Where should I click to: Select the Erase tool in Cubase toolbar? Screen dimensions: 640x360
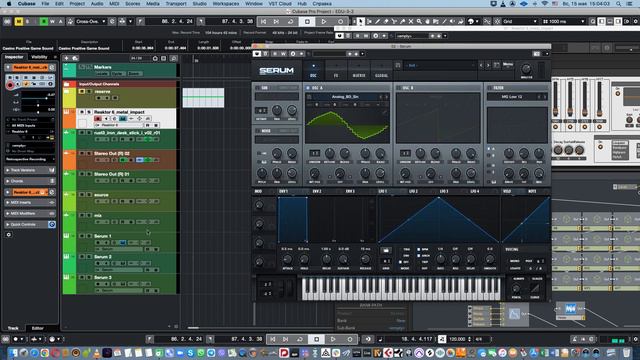(386, 21)
